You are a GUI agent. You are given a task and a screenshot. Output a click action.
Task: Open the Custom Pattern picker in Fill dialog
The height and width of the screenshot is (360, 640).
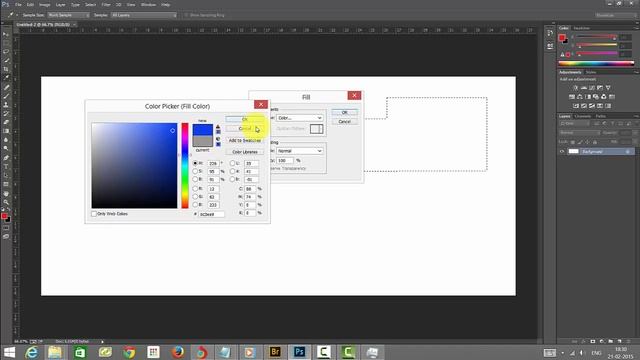[x=316, y=129]
